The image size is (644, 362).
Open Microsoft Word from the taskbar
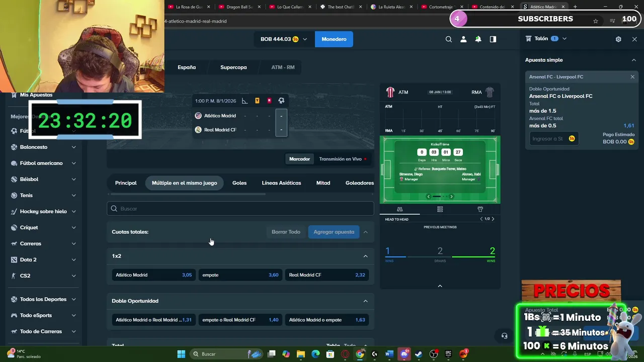pos(389,354)
